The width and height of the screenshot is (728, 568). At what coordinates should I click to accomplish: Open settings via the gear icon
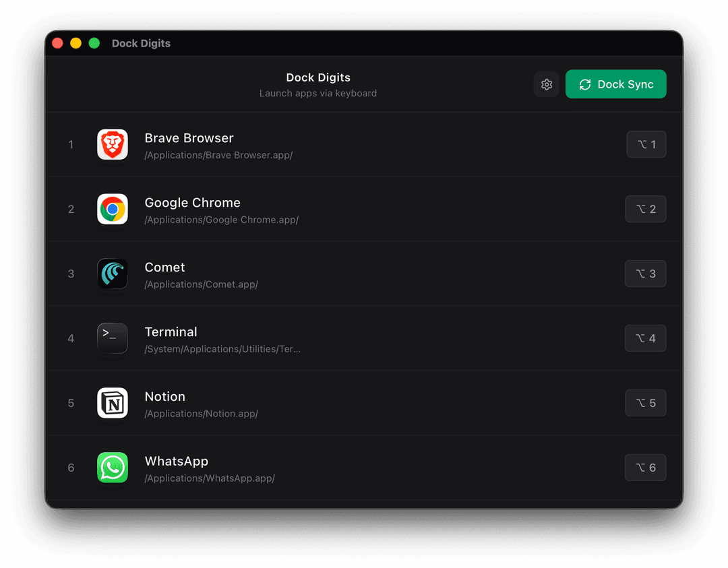point(547,84)
